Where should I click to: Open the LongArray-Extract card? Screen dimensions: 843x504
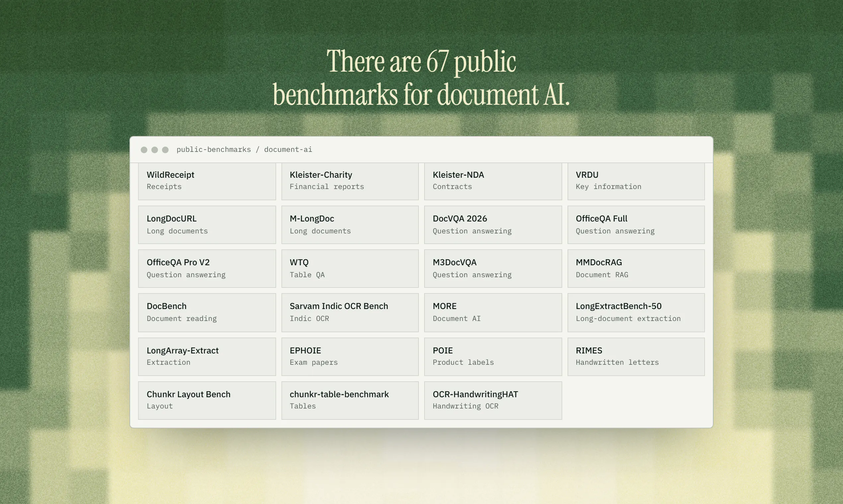[x=207, y=356]
